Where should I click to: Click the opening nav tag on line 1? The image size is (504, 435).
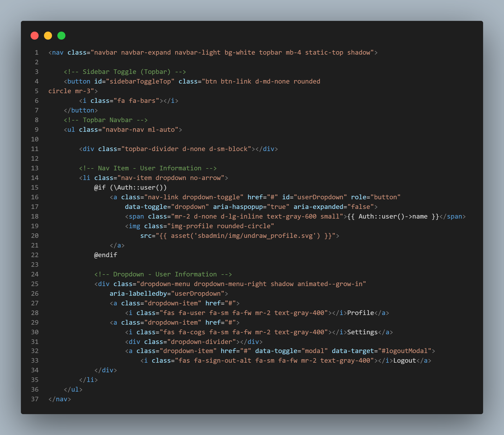pyautogui.click(x=56, y=53)
